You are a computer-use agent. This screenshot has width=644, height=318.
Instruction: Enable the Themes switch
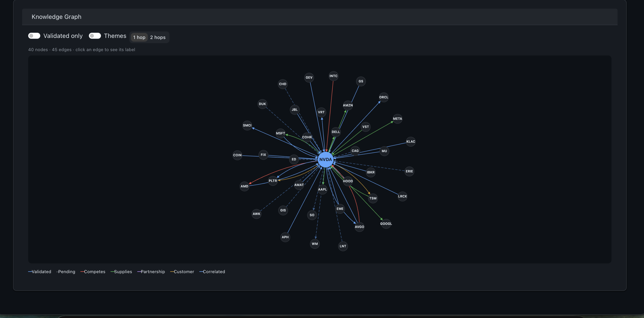pyautogui.click(x=95, y=36)
